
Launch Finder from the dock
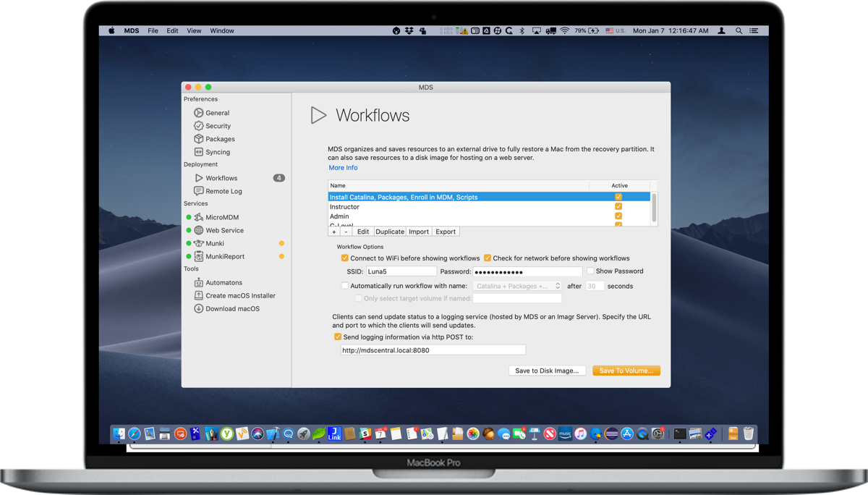[119, 433]
